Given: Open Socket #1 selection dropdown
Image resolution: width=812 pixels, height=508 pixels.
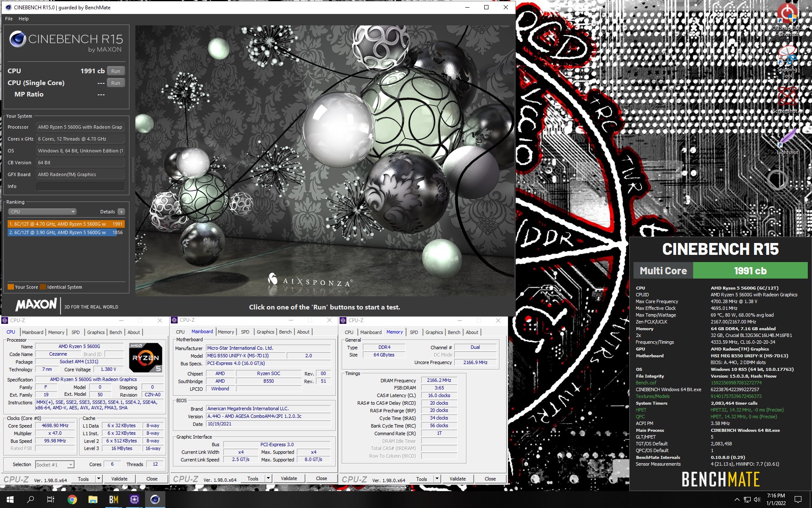Looking at the screenshot, I should pos(55,465).
